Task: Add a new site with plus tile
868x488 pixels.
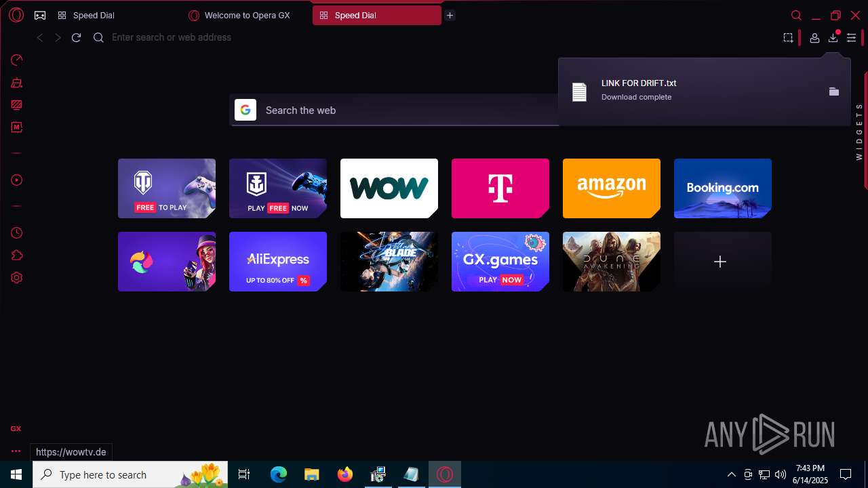Action: coord(723,262)
